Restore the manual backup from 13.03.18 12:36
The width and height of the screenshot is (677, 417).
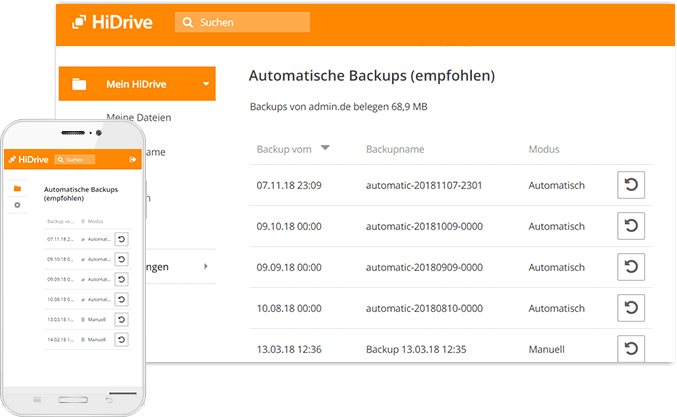631,348
